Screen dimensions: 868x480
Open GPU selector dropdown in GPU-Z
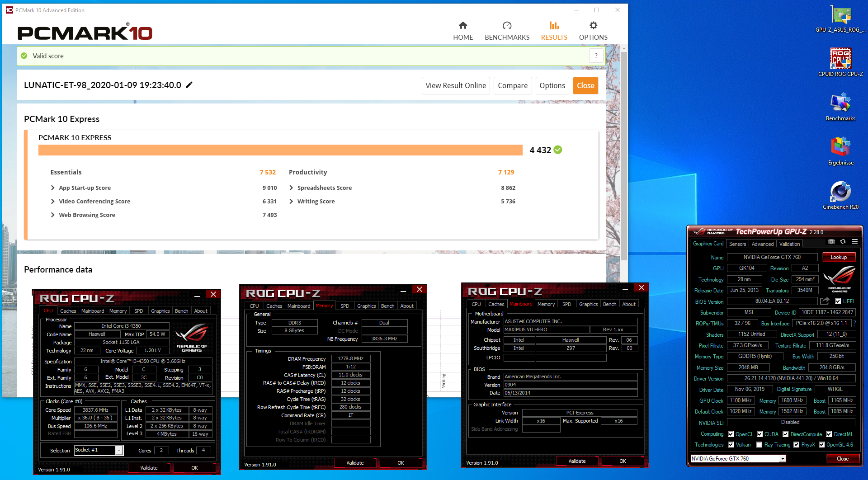click(x=782, y=458)
